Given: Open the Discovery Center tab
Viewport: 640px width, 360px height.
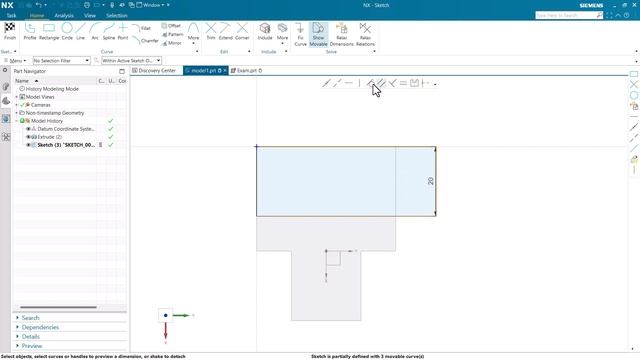Looking at the screenshot, I should (x=154, y=71).
